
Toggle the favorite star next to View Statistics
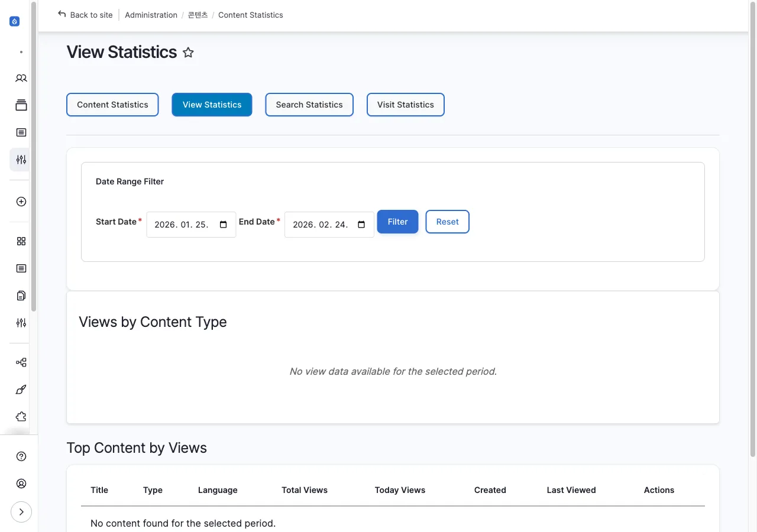pyautogui.click(x=188, y=53)
